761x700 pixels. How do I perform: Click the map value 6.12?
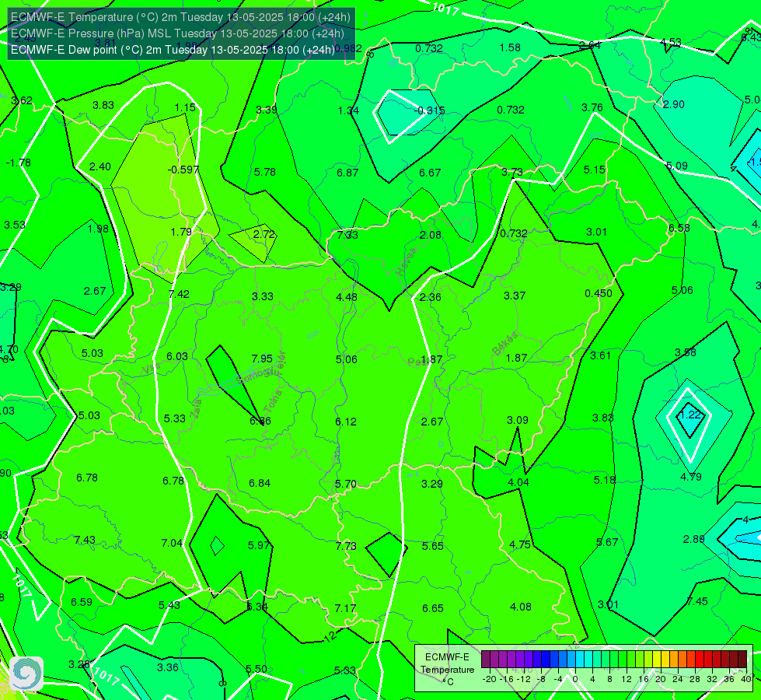(346, 422)
